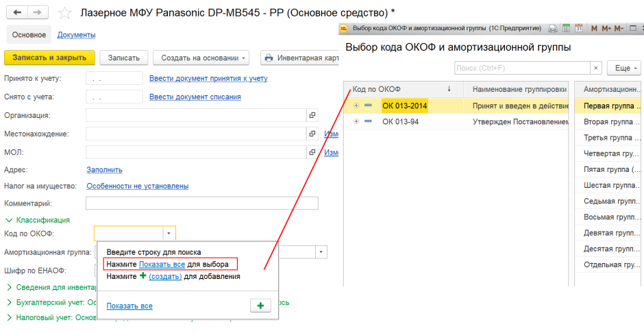The width and height of the screenshot is (644, 333).
Task: Open the Местонахождение field selection icon
Action: (312, 134)
